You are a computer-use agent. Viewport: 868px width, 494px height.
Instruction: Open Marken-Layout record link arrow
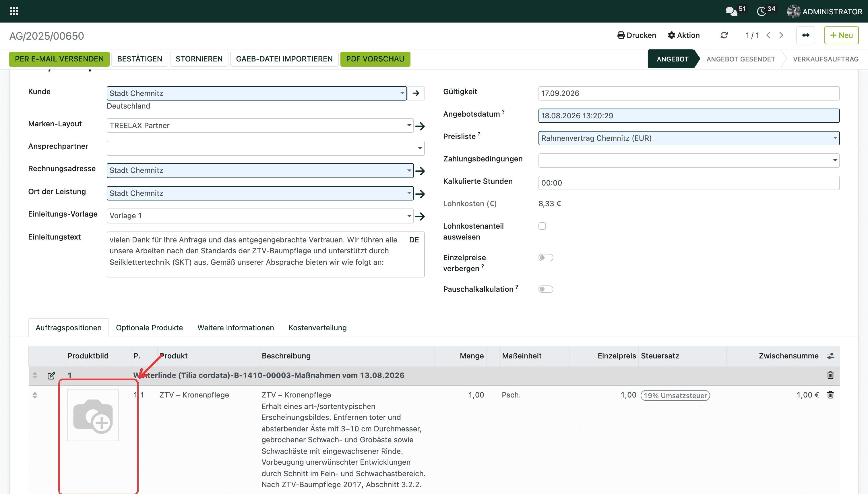pos(420,126)
